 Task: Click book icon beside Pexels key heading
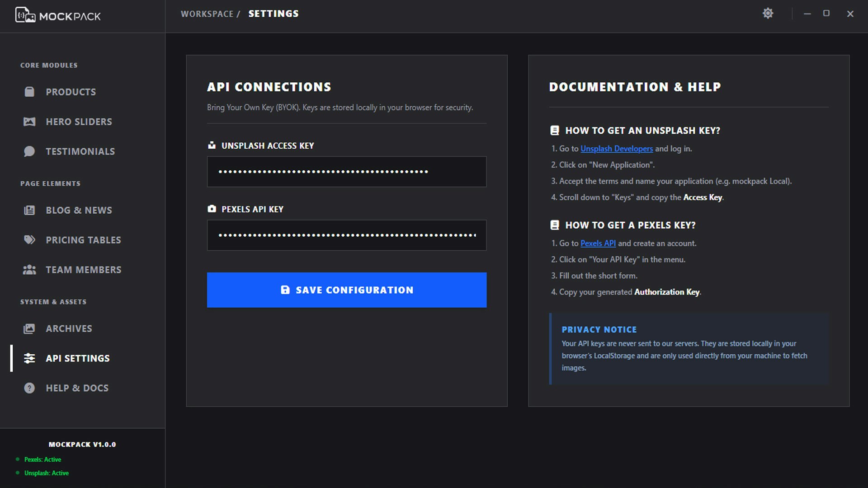[555, 225]
